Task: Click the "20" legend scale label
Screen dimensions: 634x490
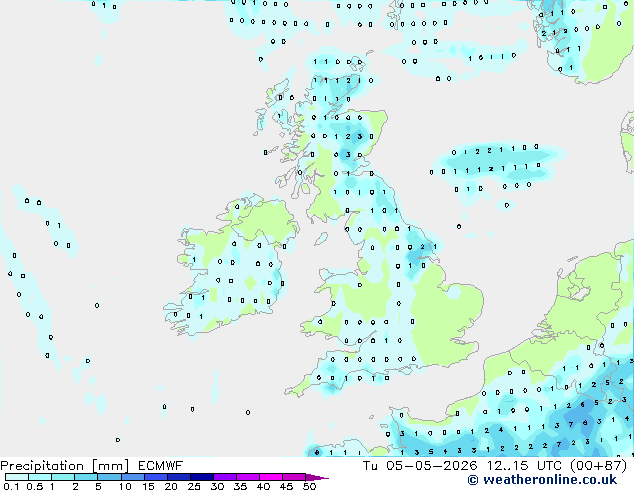Action: (171, 486)
